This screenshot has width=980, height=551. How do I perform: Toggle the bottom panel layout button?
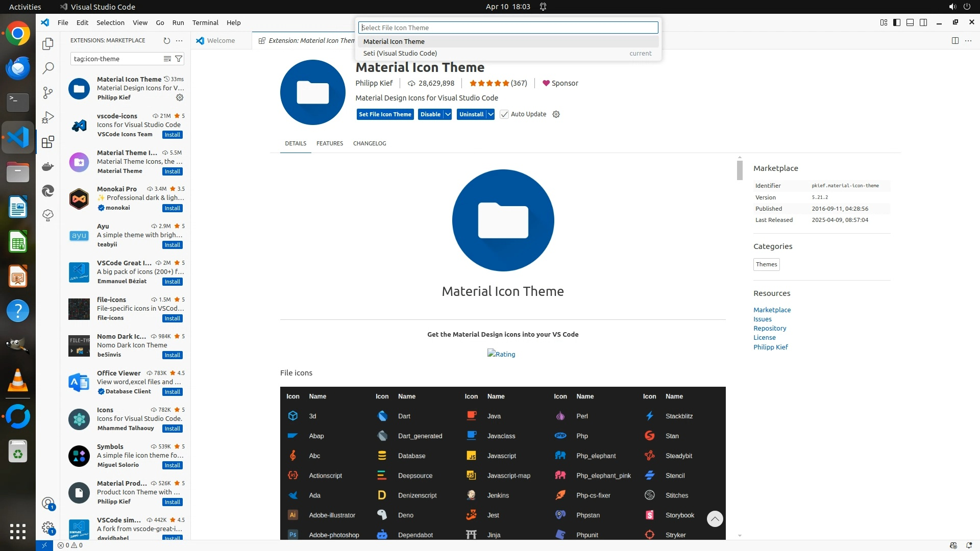click(x=910, y=22)
